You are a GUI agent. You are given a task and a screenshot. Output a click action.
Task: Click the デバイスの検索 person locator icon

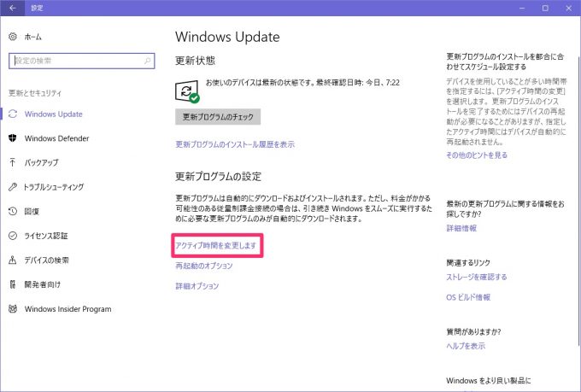click(x=13, y=260)
